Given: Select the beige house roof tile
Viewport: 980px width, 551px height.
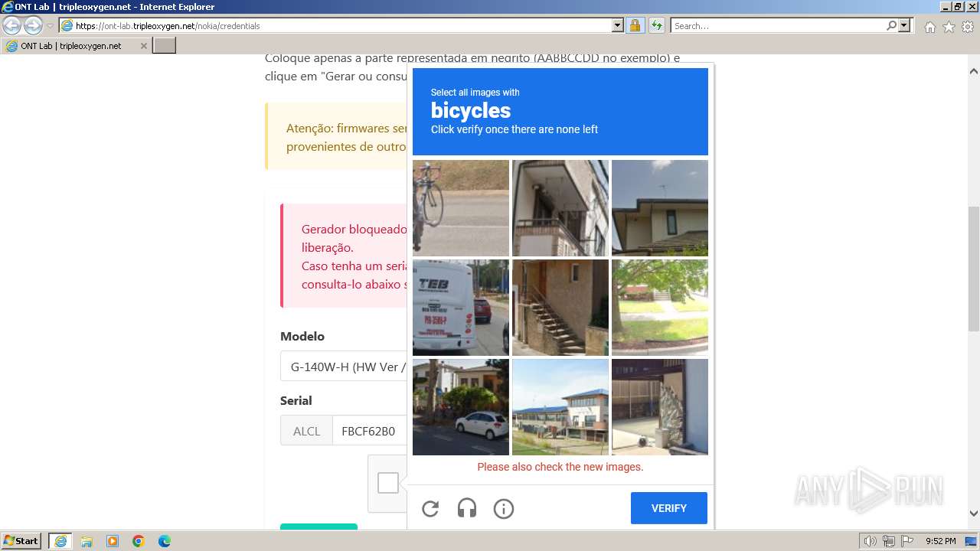Looking at the screenshot, I should [x=660, y=208].
